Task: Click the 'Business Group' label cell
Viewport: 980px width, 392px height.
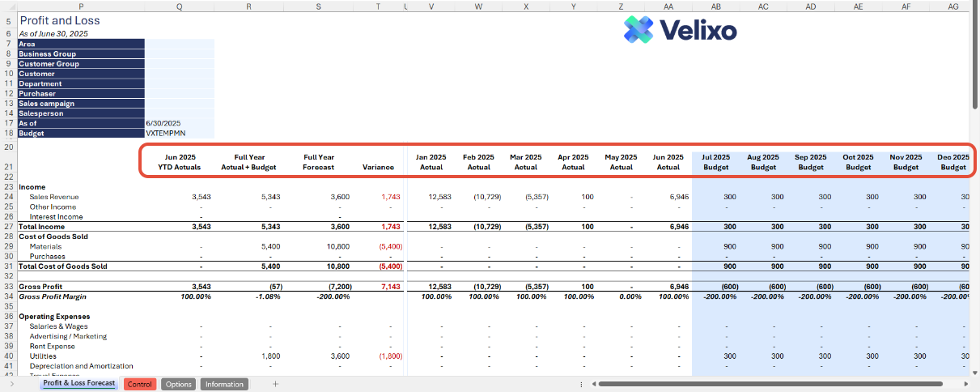Action: (81, 54)
